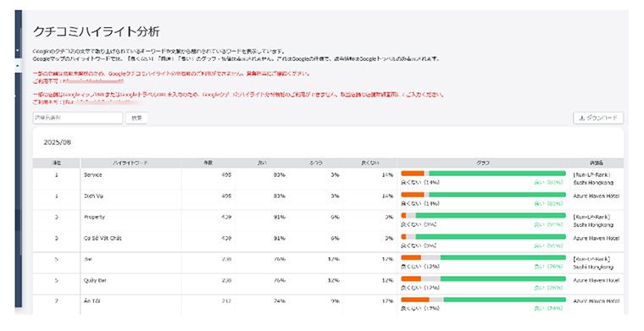Select the Cơ Sở Vật Chất keyword
Image resolution: width=644 pixels, height=331 pixels.
tap(103, 239)
